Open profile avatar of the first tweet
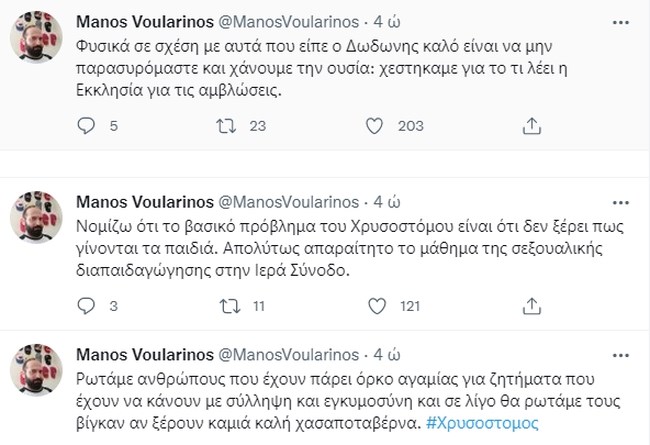The height and width of the screenshot is (445, 650). 38,40
